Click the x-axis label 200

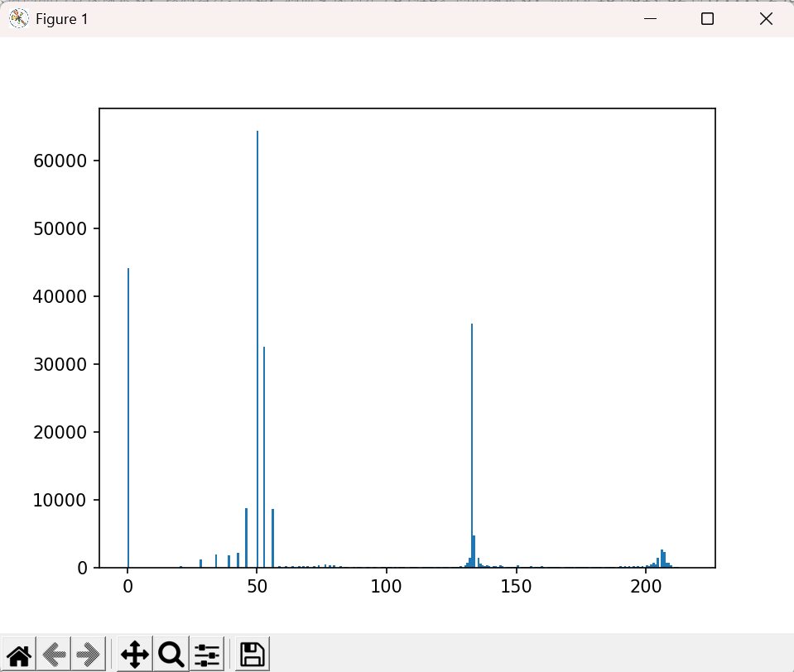tap(646, 587)
